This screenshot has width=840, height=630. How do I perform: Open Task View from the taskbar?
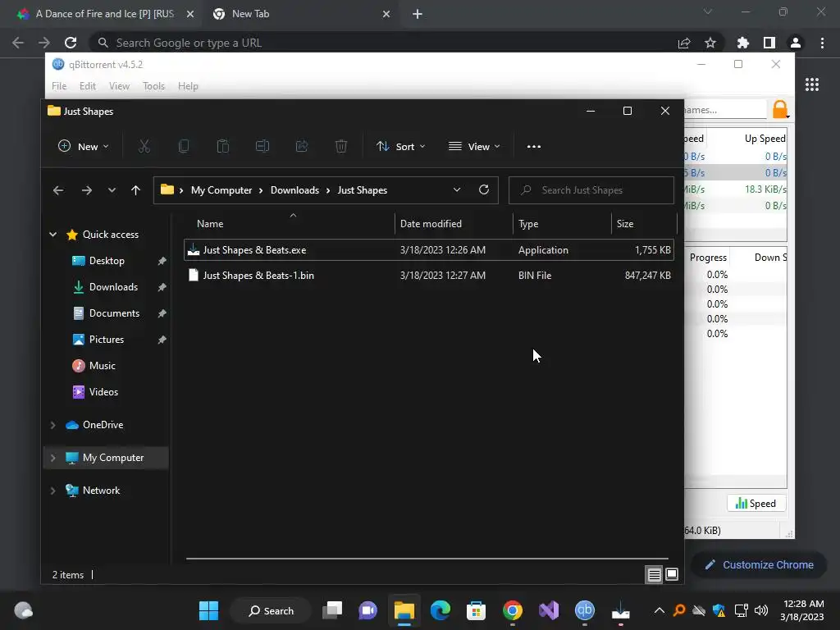point(332,610)
